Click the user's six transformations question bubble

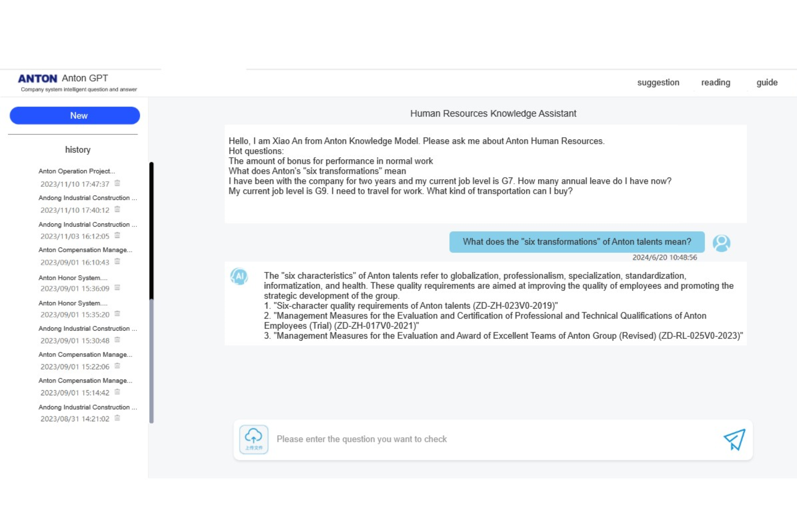click(577, 242)
